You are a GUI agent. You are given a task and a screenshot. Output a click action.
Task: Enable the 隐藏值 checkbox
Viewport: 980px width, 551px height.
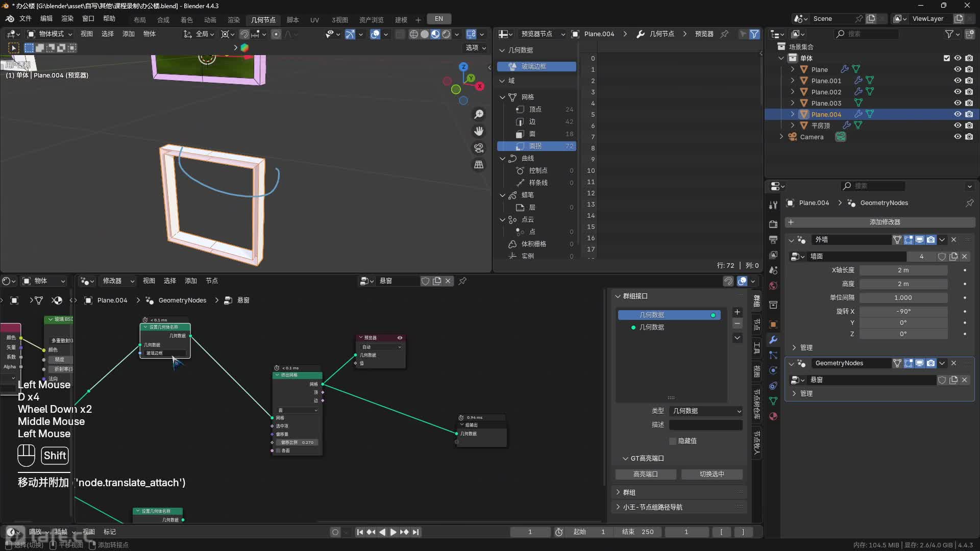[673, 441]
